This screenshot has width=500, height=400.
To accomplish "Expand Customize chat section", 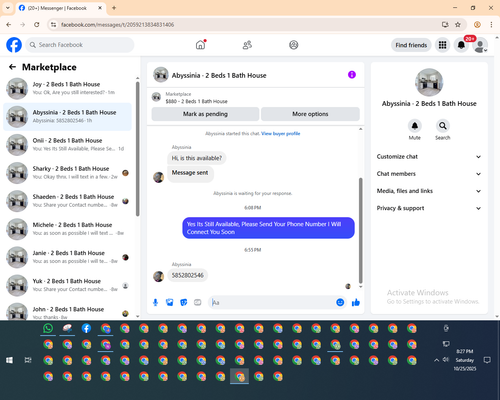I will (429, 157).
